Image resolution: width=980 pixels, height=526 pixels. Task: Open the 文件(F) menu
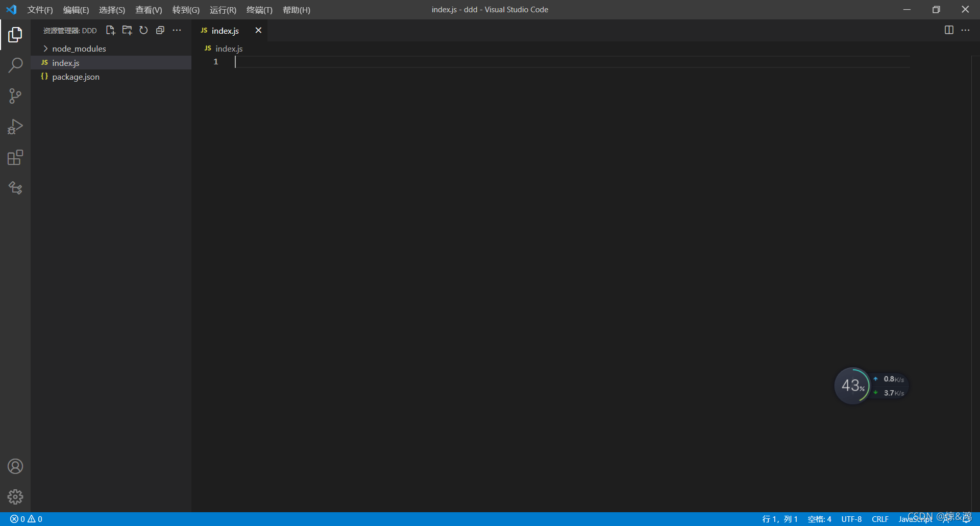tap(40, 10)
